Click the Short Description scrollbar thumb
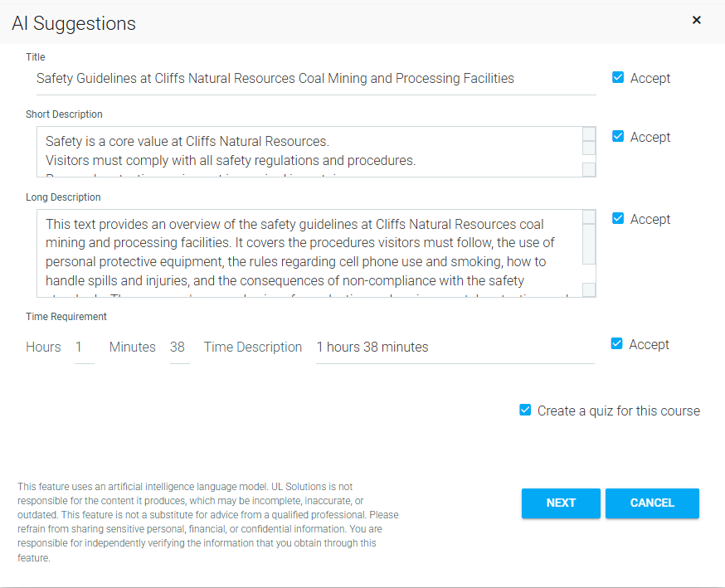Image resolution: width=725 pixels, height=588 pixels. pos(589,148)
